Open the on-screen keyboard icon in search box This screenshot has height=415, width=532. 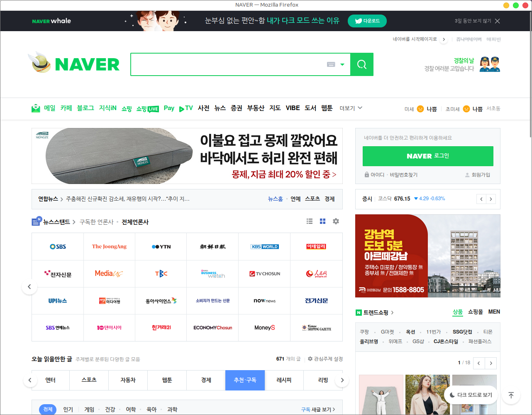point(331,64)
